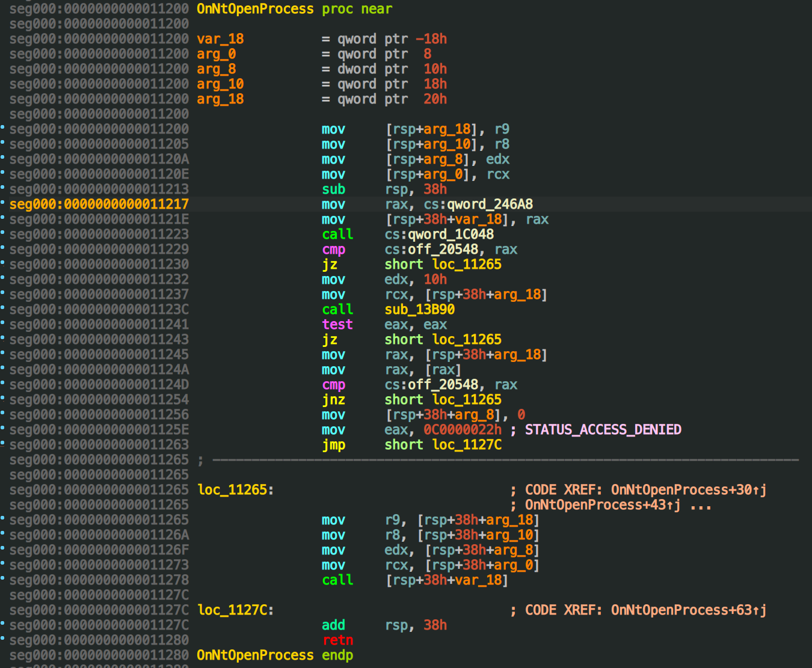
Task: Click the add mnemonic near function end
Action: point(333,625)
